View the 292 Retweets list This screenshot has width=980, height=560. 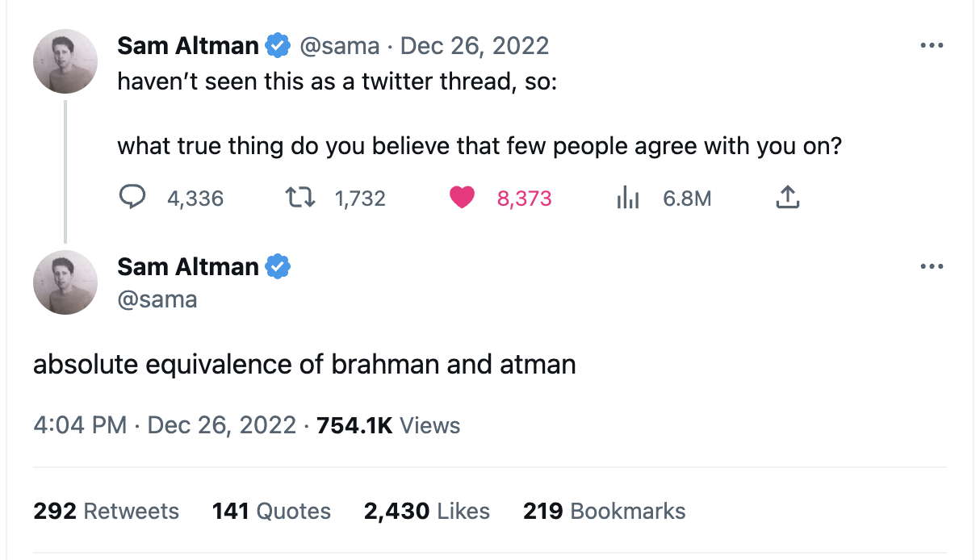click(x=107, y=511)
